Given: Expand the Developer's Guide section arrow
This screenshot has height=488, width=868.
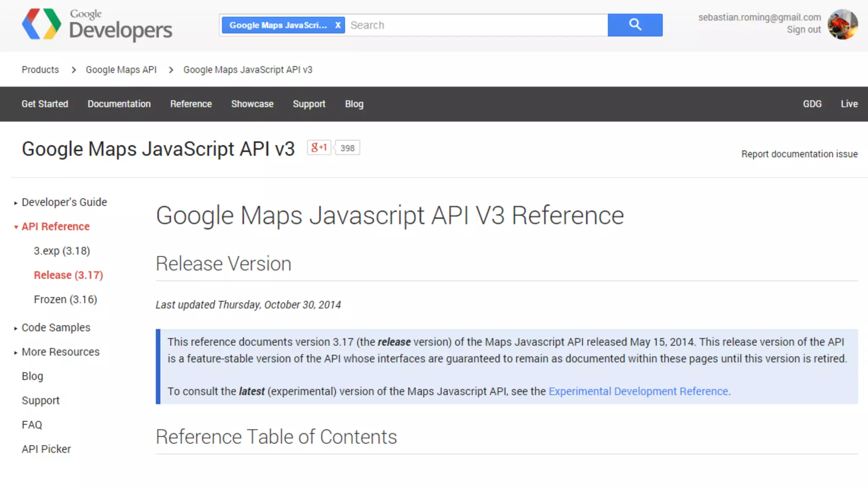Looking at the screenshot, I should point(16,203).
